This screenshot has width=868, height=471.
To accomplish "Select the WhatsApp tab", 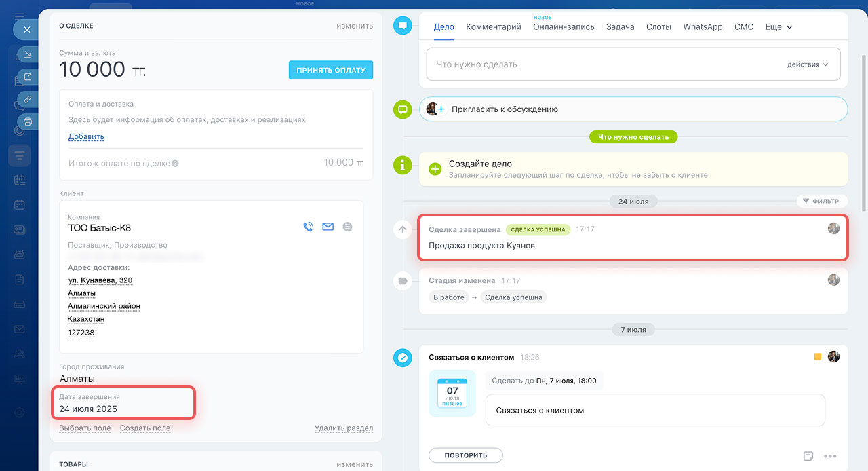I will [x=703, y=27].
